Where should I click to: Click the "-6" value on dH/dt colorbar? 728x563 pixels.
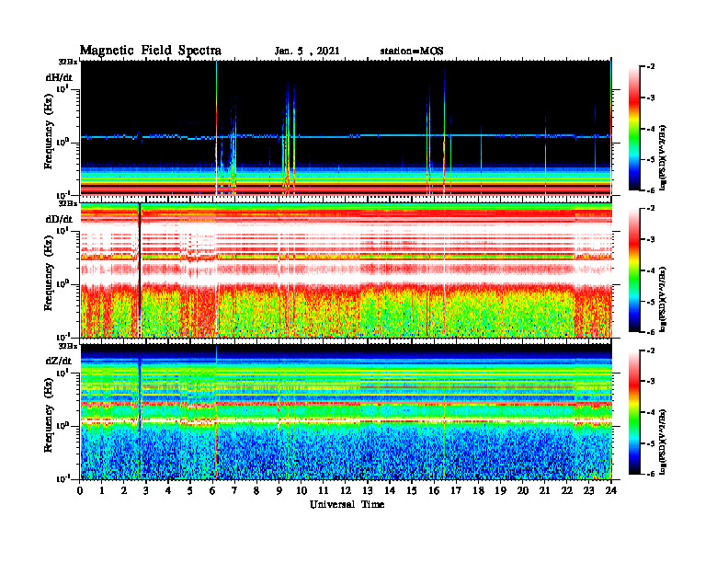(650, 190)
